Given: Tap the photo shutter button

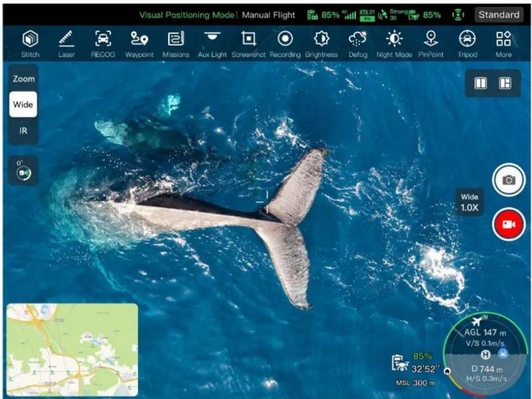Looking at the screenshot, I should (x=508, y=180).
